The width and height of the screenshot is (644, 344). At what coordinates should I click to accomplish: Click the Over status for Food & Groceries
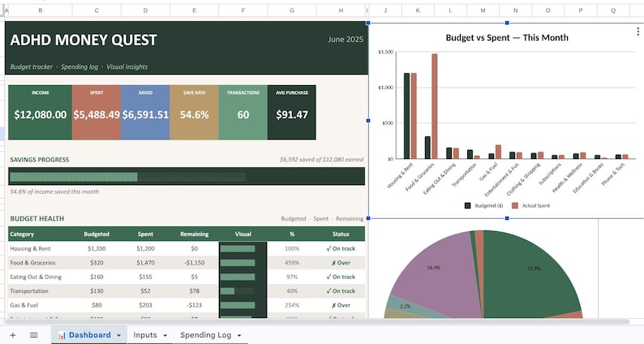pos(341,263)
